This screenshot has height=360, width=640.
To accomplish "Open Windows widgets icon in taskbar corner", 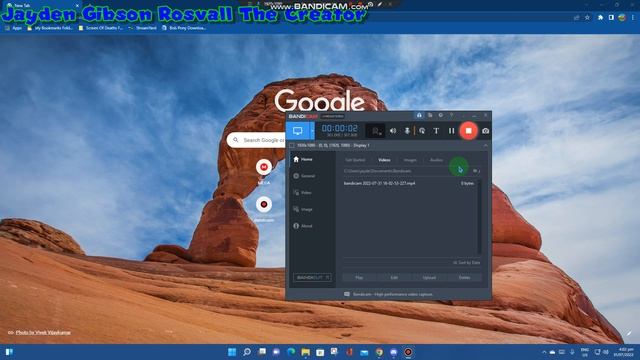I will (9, 352).
